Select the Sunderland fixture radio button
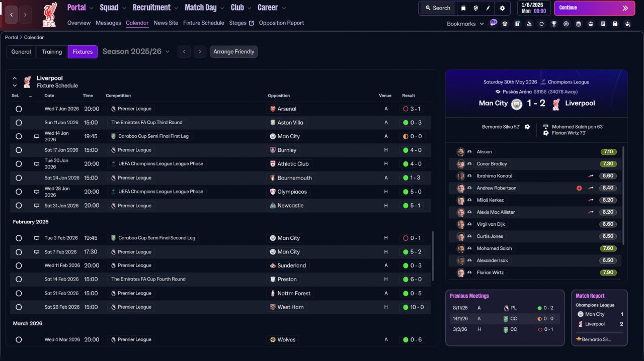644x361 pixels. [x=19, y=265]
